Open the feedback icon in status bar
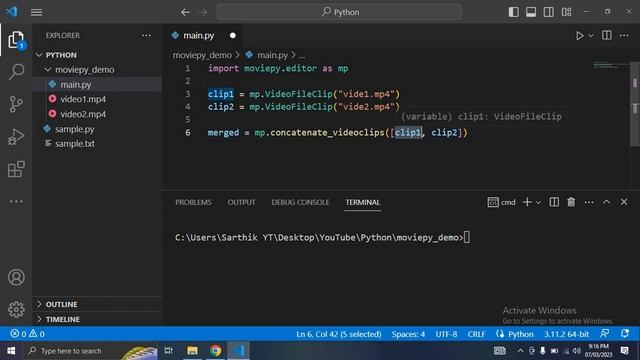The image size is (640, 360). tap(604, 333)
